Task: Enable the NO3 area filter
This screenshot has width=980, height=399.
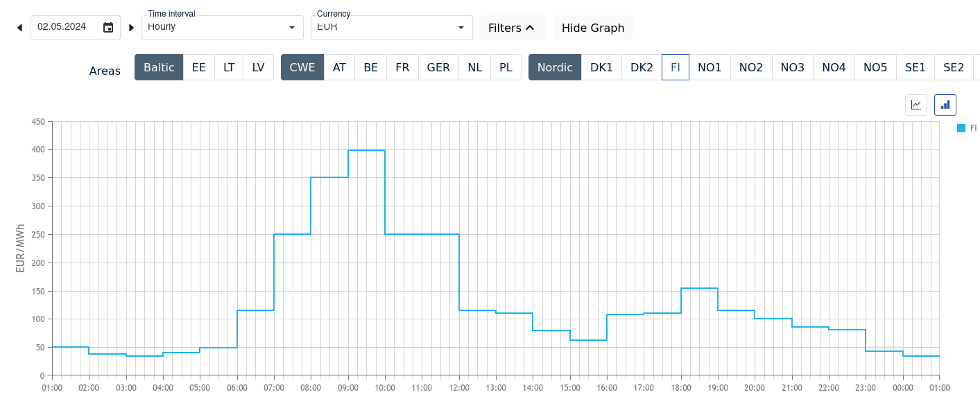Action: [x=792, y=68]
